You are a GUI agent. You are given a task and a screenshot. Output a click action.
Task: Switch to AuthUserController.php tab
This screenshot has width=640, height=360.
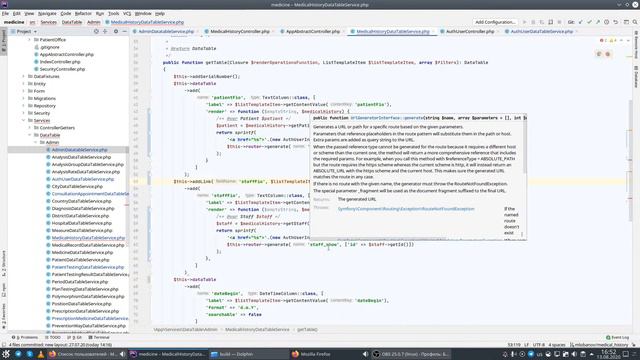pyautogui.click(x=470, y=31)
